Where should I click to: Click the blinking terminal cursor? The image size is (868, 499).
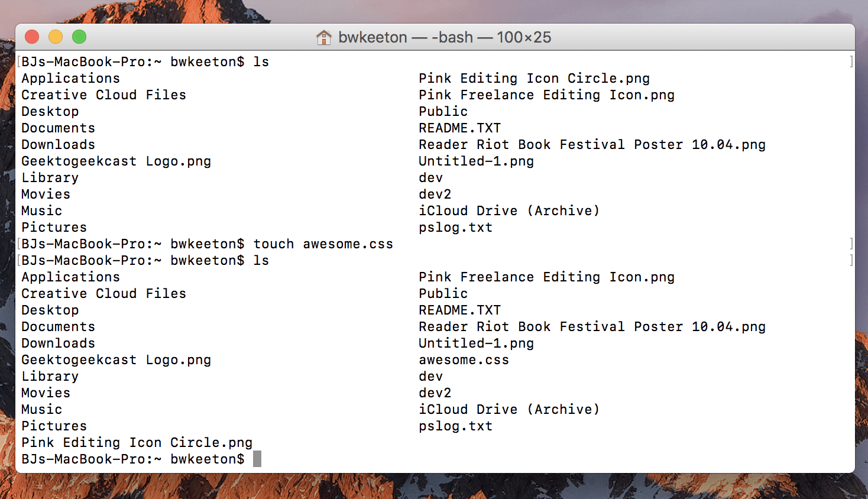[x=257, y=458]
